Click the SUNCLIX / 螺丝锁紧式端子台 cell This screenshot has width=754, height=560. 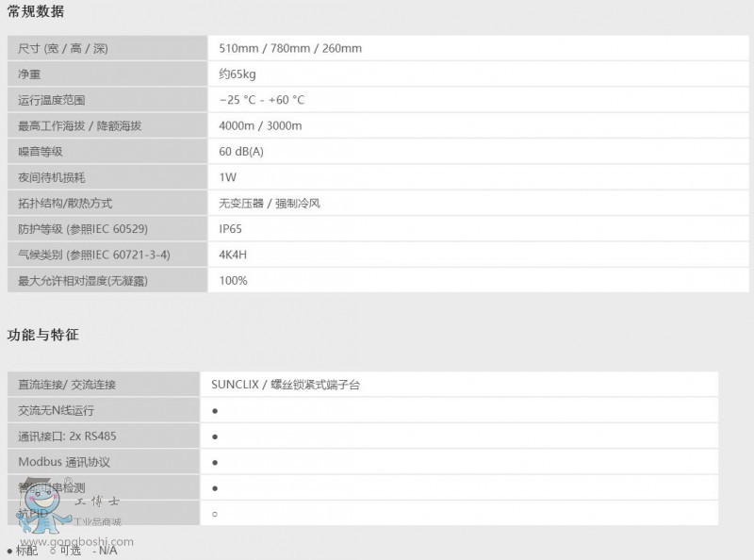tap(287, 385)
